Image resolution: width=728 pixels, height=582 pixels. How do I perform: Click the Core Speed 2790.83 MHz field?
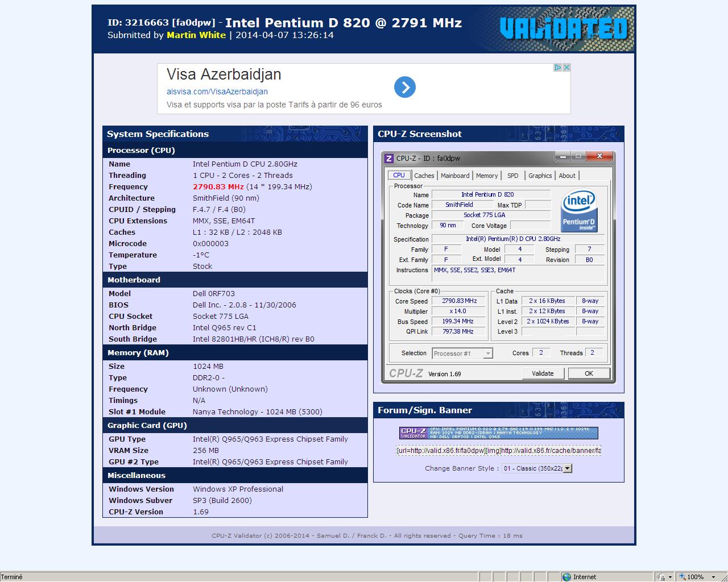[x=459, y=301]
